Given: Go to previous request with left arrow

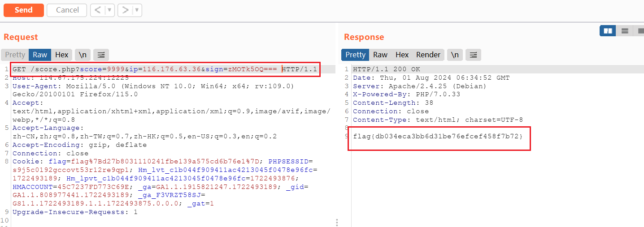Looking at the screenshot, I should (98, 10).
